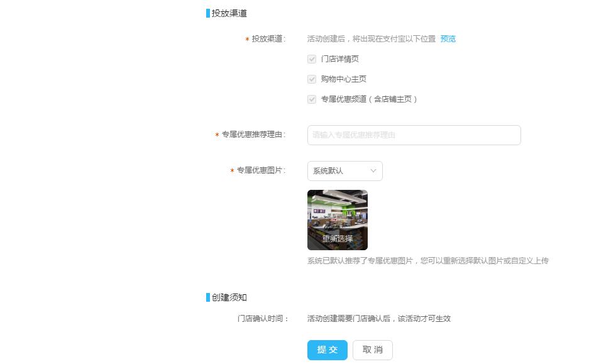Click the store photo thumbnail
Screen dimensions: 616x364
338,220
